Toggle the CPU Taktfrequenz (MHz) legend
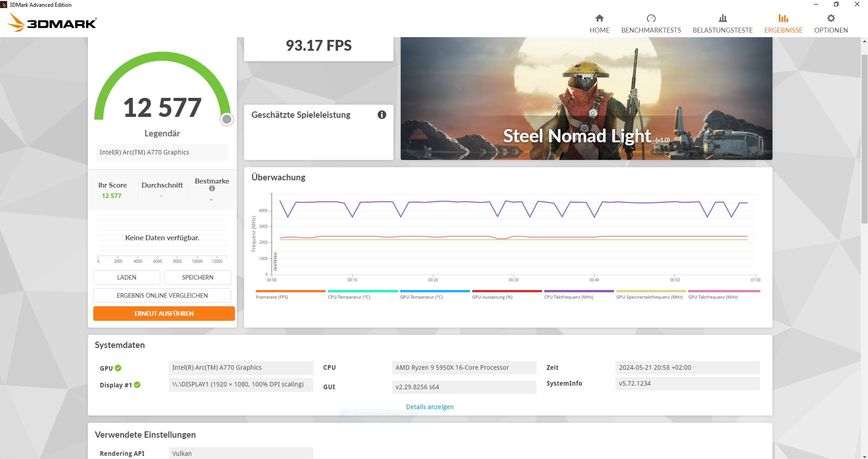This screenshot has height=459, width=868. 579,294
